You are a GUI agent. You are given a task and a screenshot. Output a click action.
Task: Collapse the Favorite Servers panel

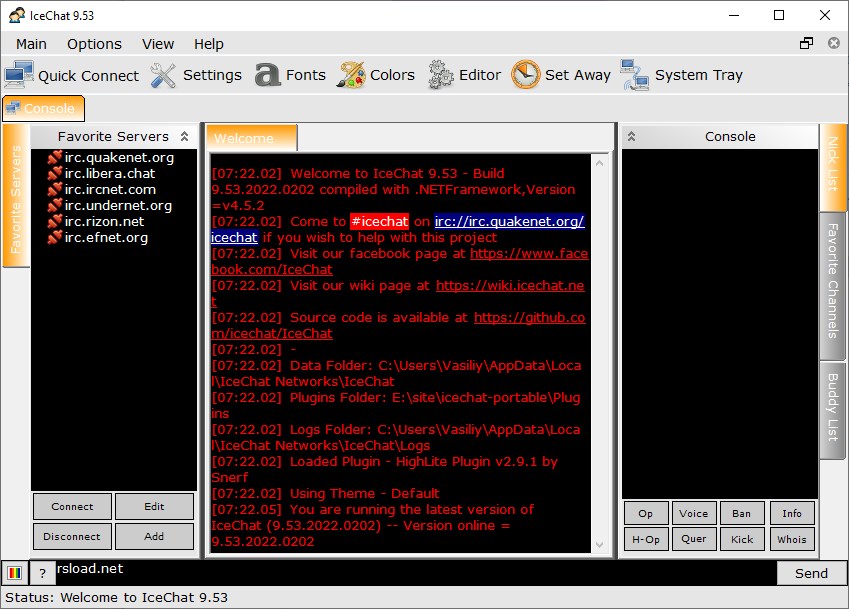(184, 136)
